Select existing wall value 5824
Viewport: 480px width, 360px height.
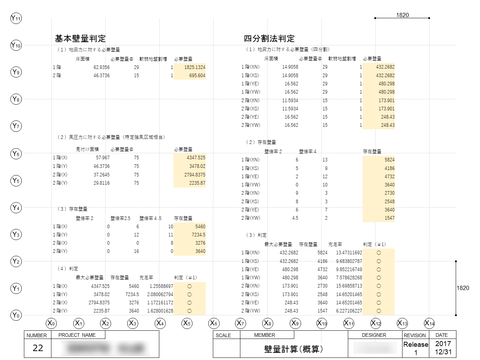[390, 160]
